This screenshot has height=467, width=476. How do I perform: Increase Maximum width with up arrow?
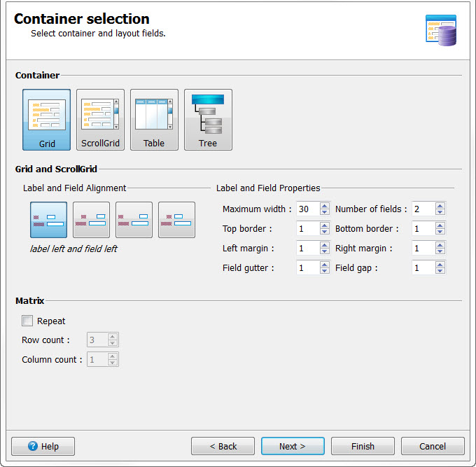point(324,206)
